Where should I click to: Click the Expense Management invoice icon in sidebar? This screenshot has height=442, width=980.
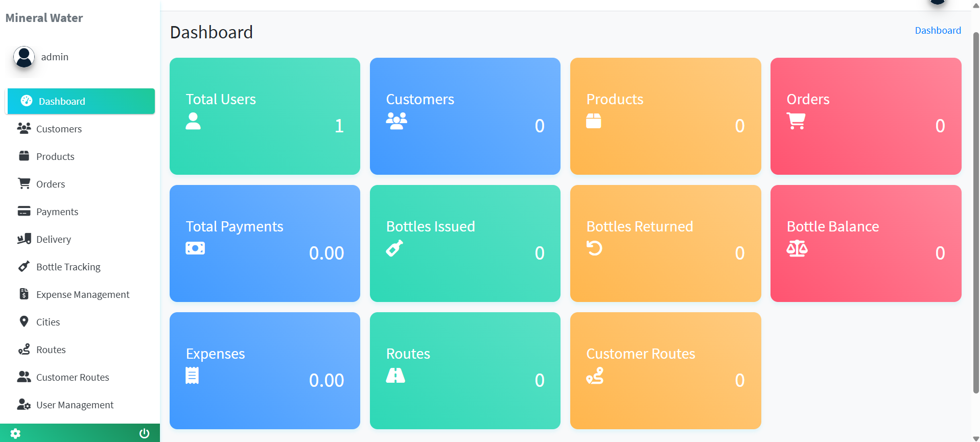point(24,294)
